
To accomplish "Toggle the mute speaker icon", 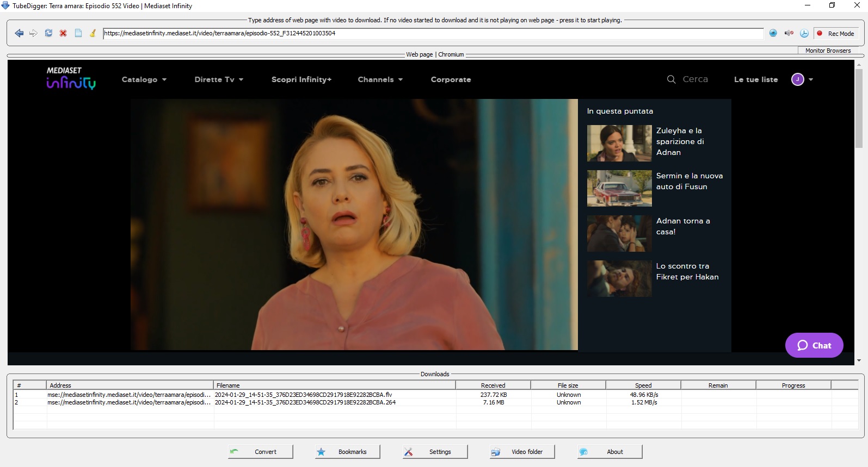I will [x=789, y=33].
